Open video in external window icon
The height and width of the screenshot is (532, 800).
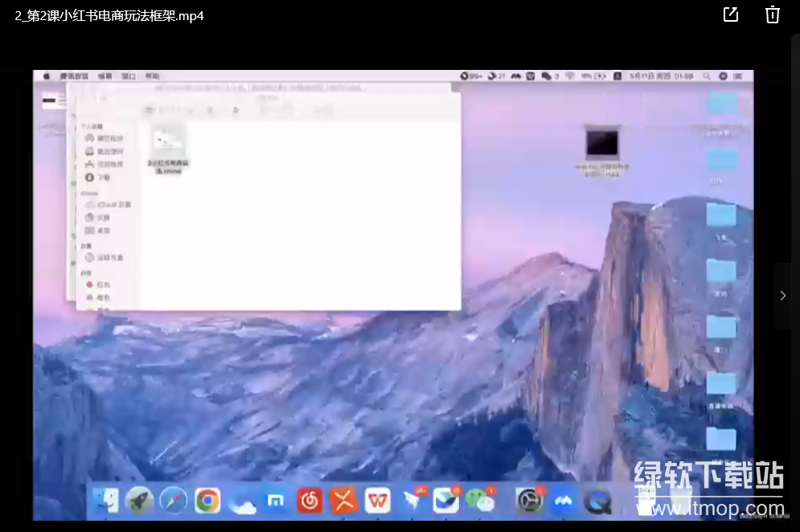730,15
